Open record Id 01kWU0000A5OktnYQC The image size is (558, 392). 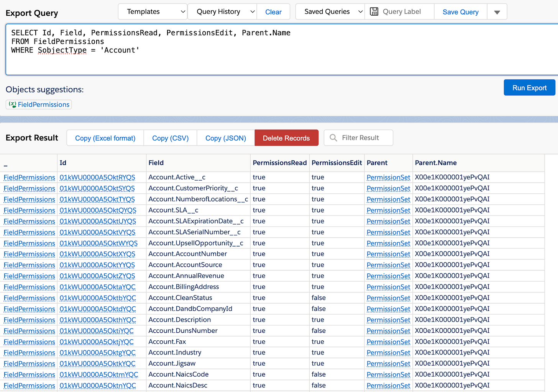click(98, 385)
